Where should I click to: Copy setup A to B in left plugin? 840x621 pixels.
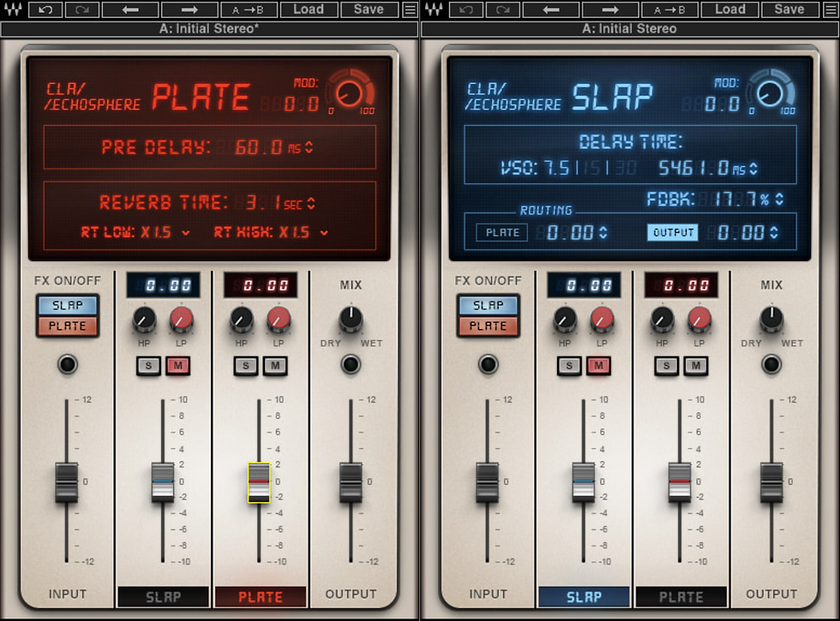(x=248, y=9)
